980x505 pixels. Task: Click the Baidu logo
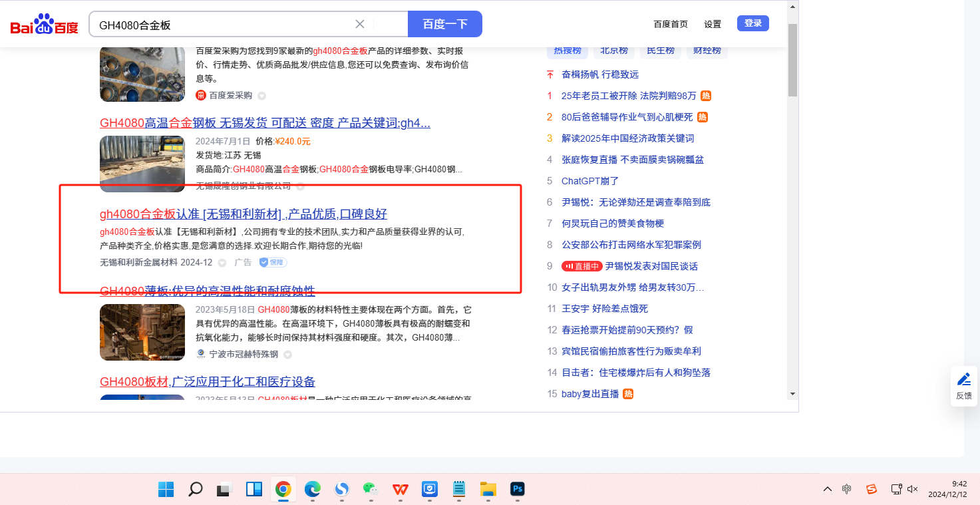tap(44, 25)
